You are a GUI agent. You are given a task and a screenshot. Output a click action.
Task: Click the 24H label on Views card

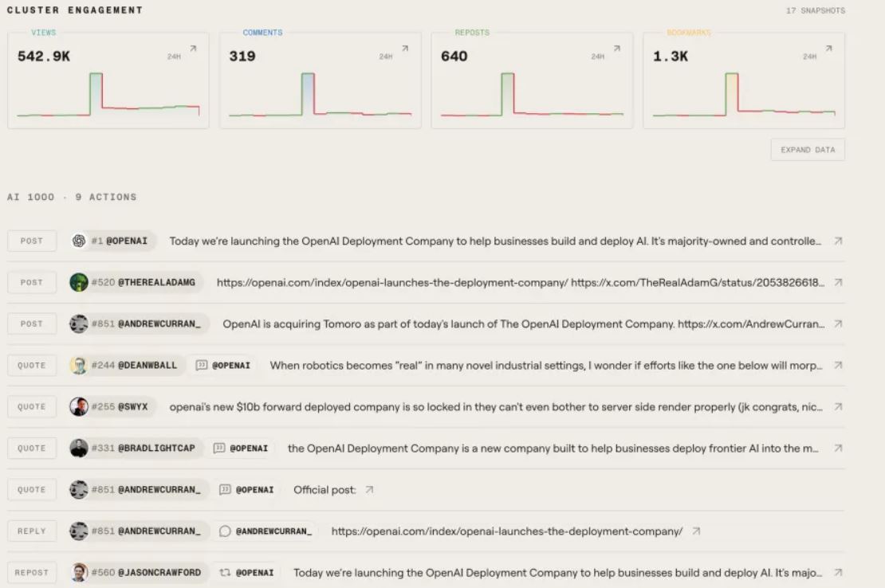tap(174, 57)
